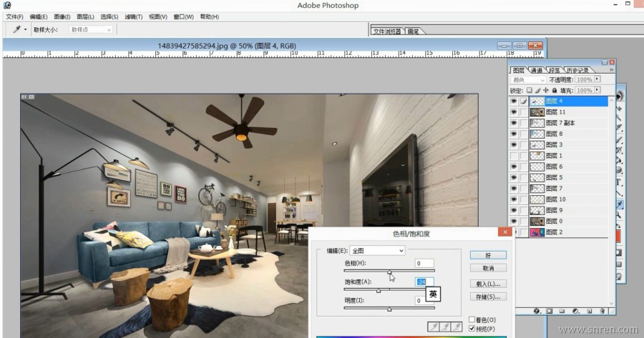644x338 pixels.
Task: Click the 饱和度 value field showing -24
Action: click(x=424, y=282)
